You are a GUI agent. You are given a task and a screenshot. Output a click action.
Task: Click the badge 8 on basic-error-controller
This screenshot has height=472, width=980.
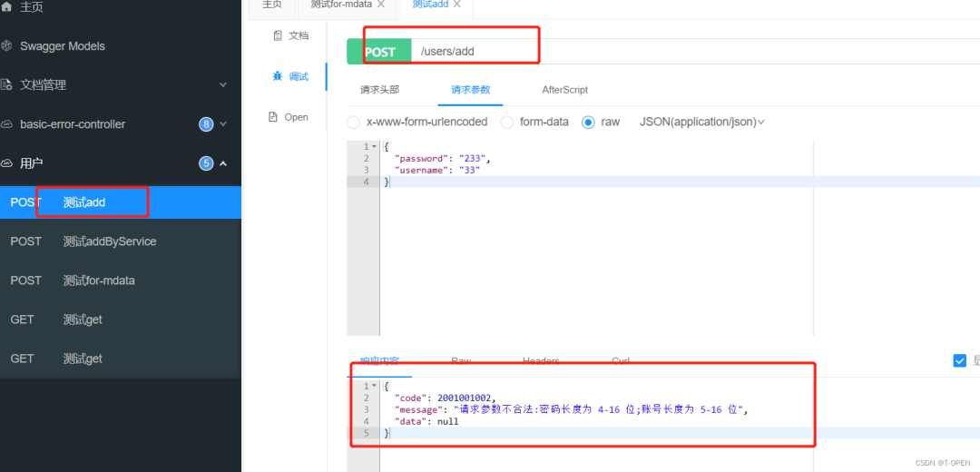[x=206, y=124]
